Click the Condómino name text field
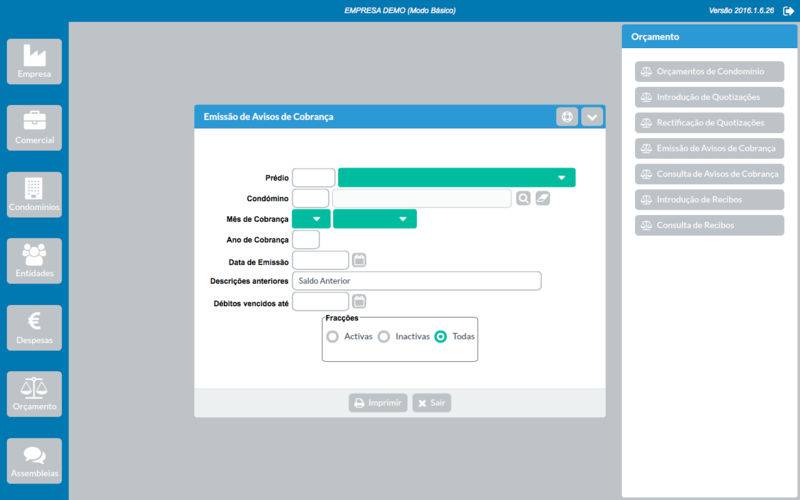 click(421, 198)
